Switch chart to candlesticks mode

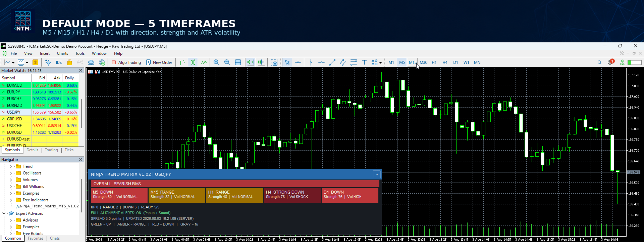point(193,62)
